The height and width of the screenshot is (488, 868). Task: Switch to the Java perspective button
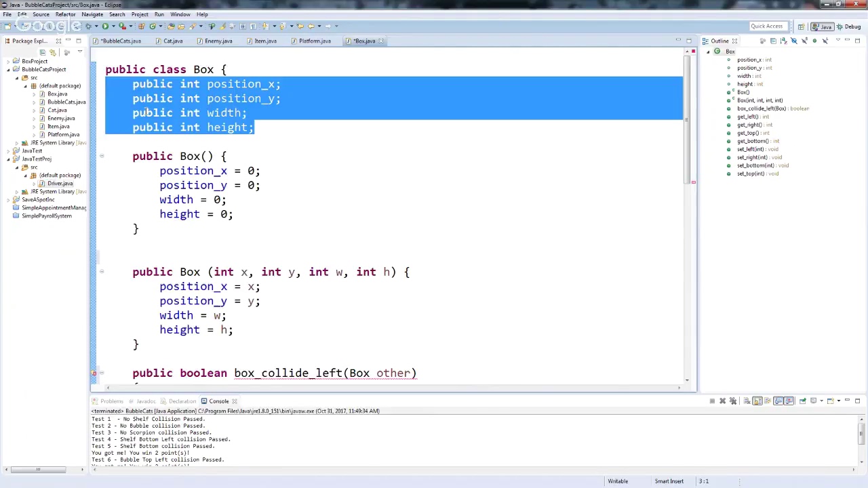(823, 26)
